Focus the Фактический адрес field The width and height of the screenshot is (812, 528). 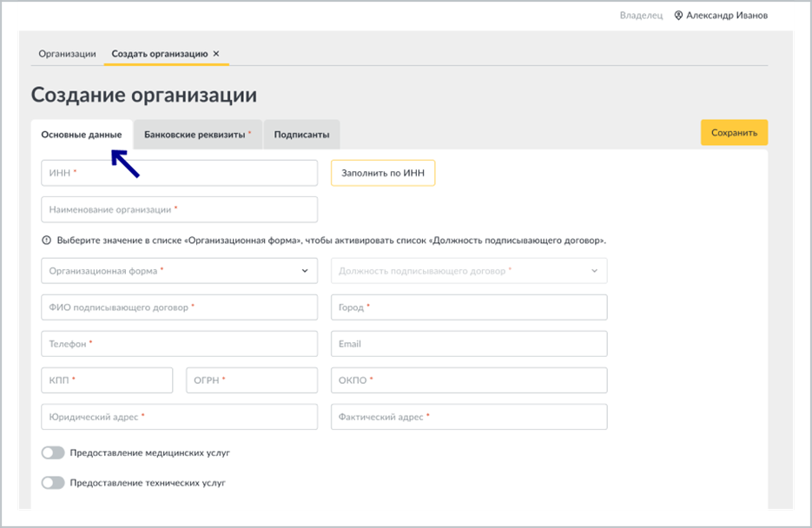(x=469, y=417)
